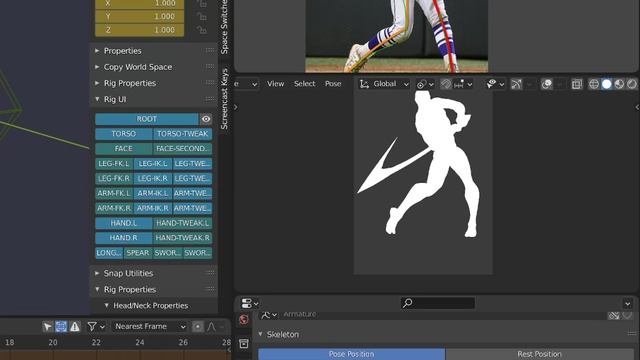Select material preview shading
The image size is (640, 360).
(619, 84)
